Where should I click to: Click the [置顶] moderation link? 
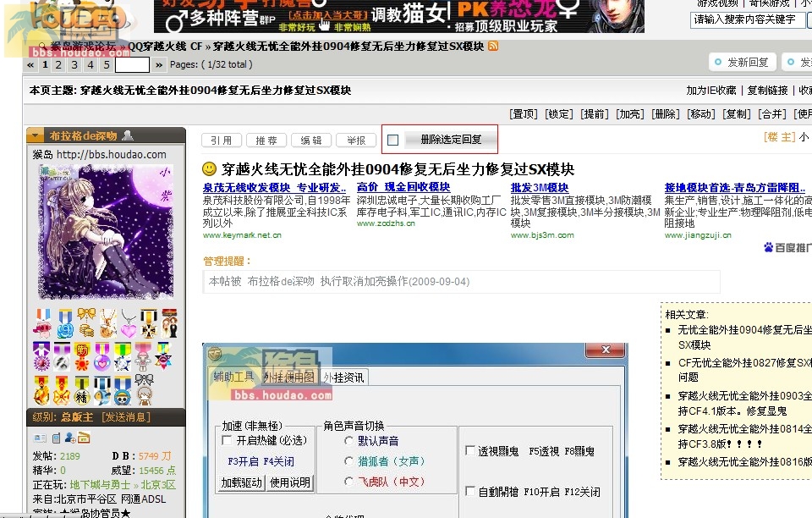[524, 114]
